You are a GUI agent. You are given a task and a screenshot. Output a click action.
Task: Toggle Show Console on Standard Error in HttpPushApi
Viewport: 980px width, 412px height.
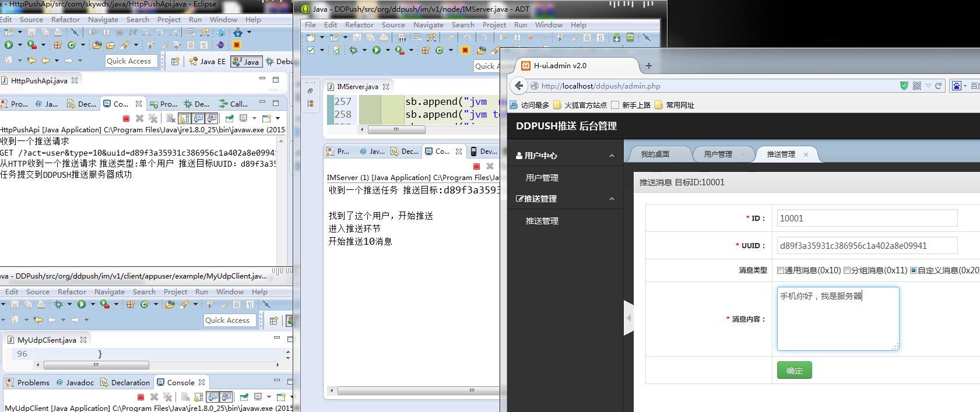212,118
